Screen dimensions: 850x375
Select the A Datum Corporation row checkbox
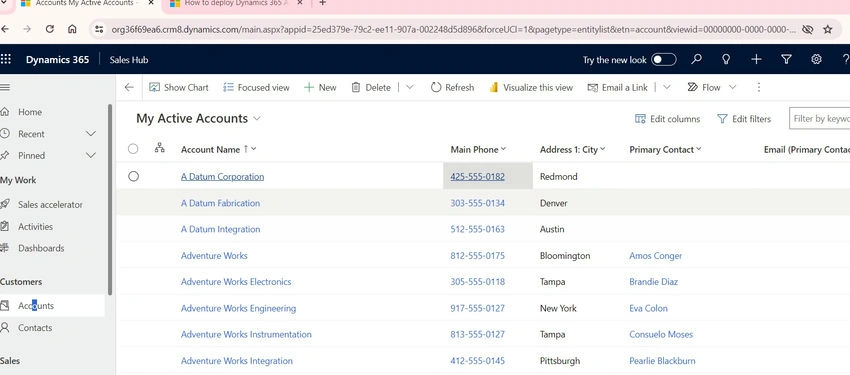133,176
